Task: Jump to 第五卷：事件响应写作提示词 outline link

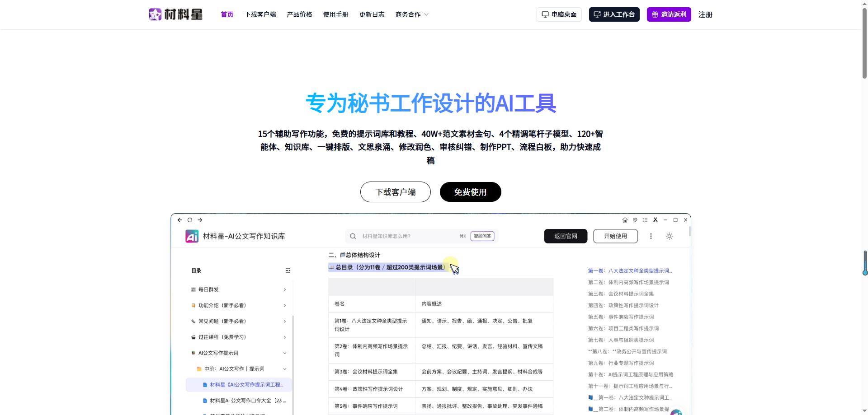Action: point(621,317)
